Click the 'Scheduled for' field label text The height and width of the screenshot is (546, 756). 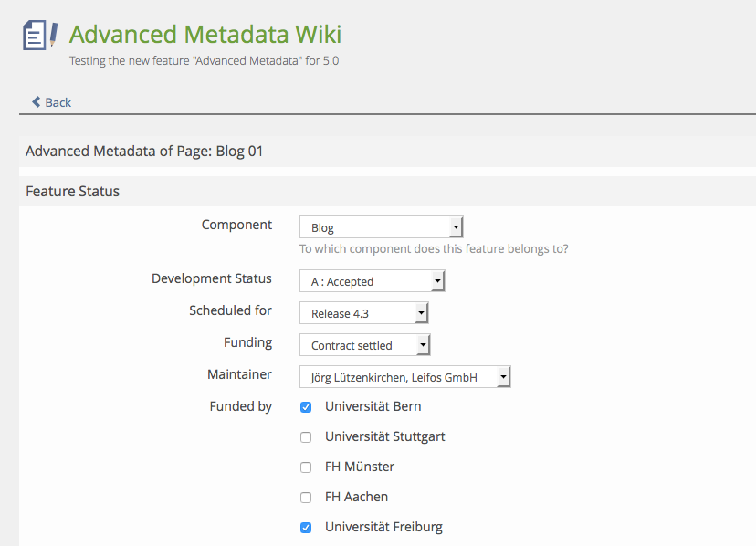pyautogui.click(x=230, y=310)
